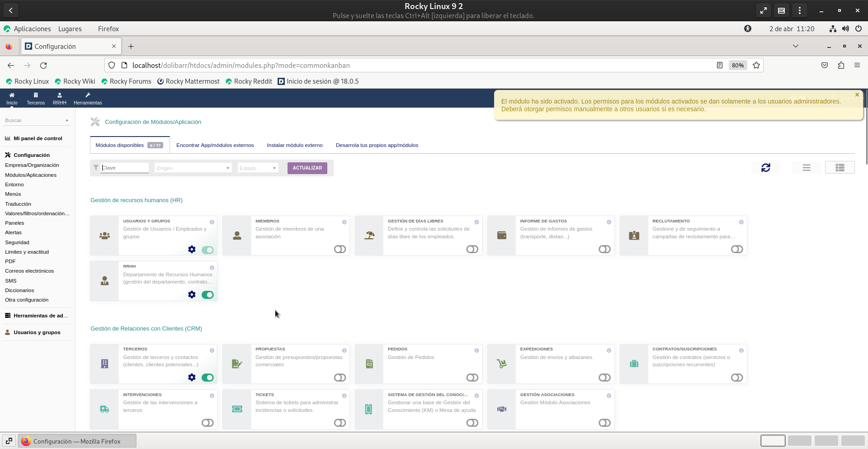Enable the Miembros module toggle

[340, 250]
